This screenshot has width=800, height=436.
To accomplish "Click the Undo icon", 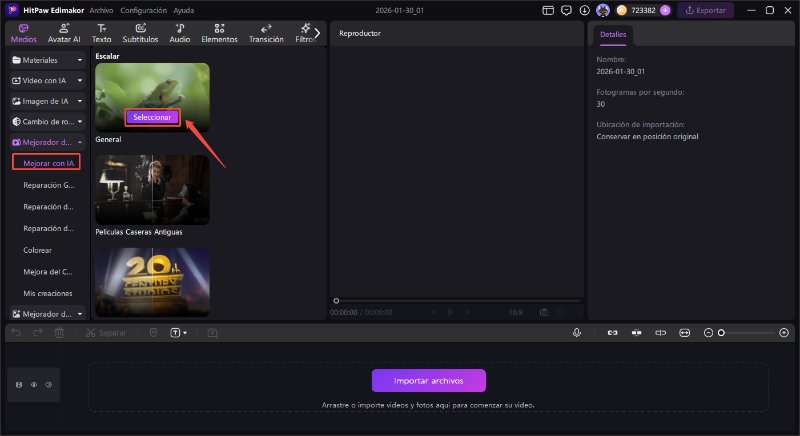I will tap(16, 332).
